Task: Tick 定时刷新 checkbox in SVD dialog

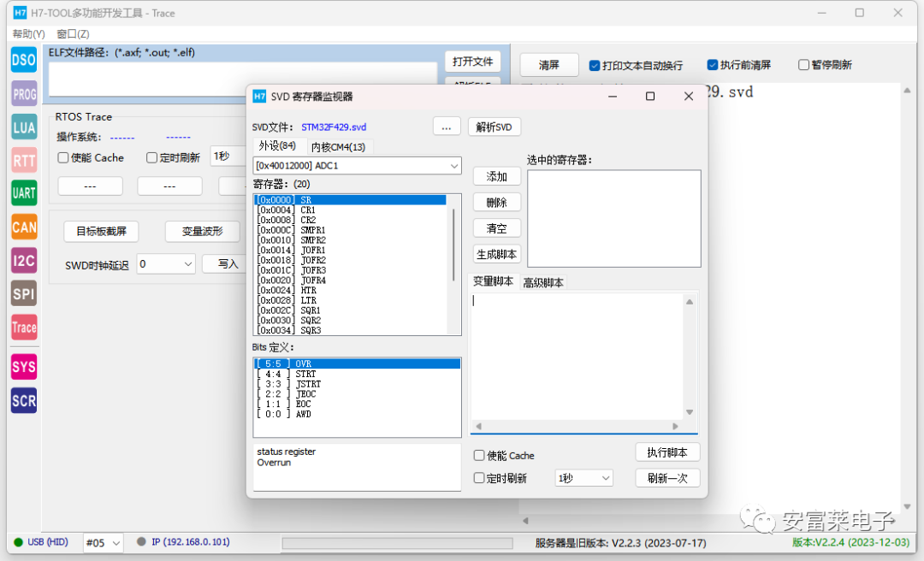Action: tap(480, 478)
